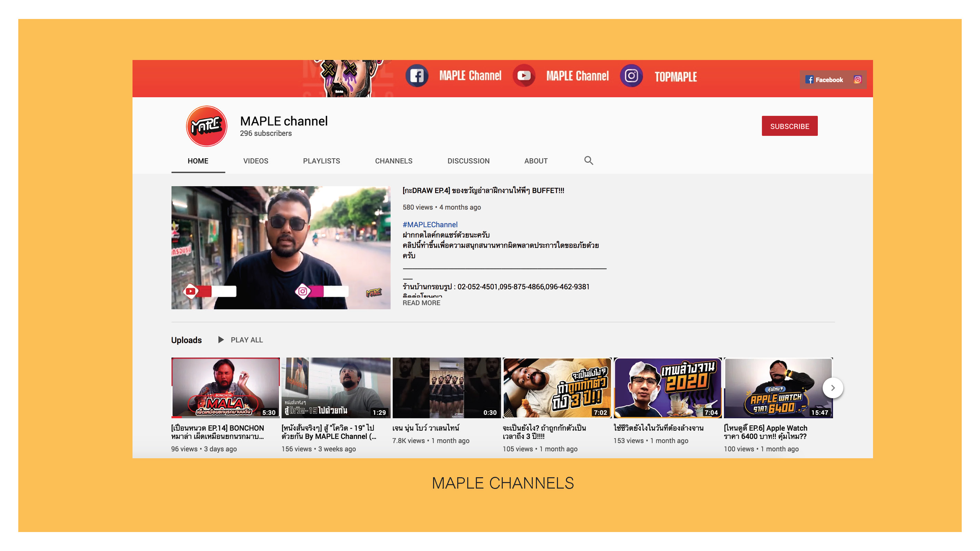The width and height of the screenshot is (980, 551).
Task: Click the title [ไหนดูดิ๊ EP.6] Apple Watch
Action: 765,432
